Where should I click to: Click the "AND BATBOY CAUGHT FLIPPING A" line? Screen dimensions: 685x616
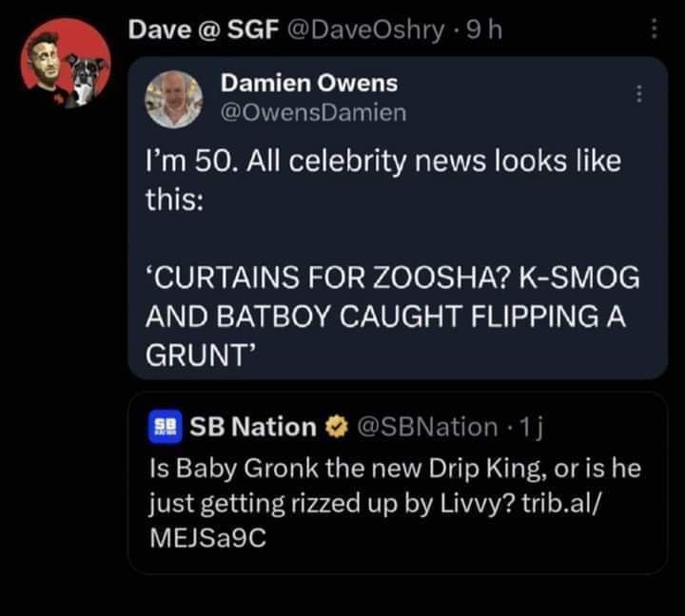pyautogui.click(x=383, y=318)
